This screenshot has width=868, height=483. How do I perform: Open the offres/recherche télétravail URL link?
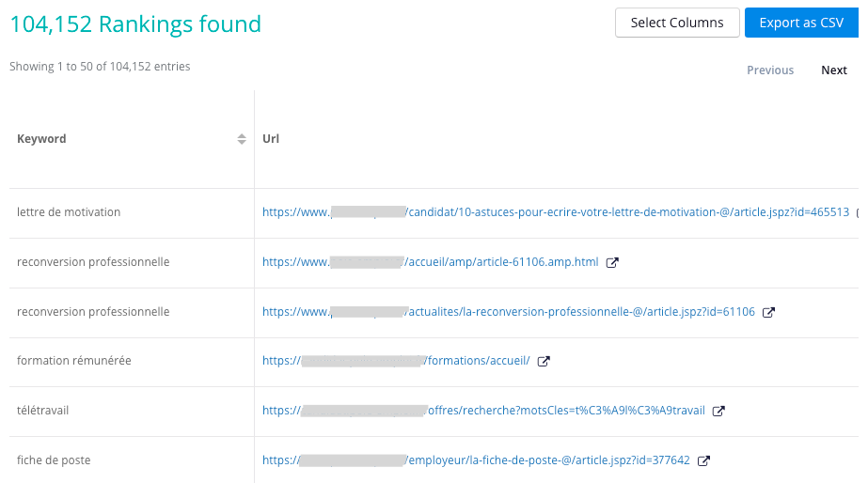click(483, 411)
